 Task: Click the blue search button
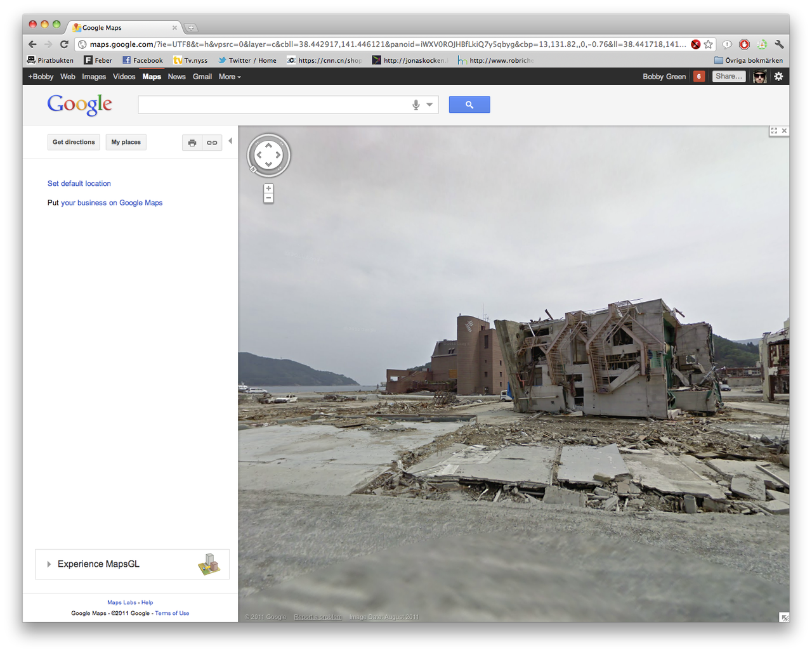[x=469, y=105]
